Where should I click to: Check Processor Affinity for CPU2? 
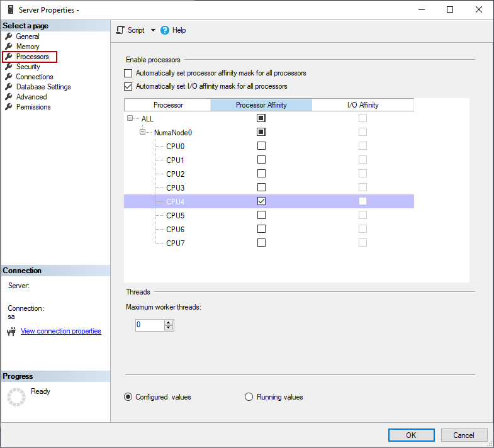click(x=261, y=174)
